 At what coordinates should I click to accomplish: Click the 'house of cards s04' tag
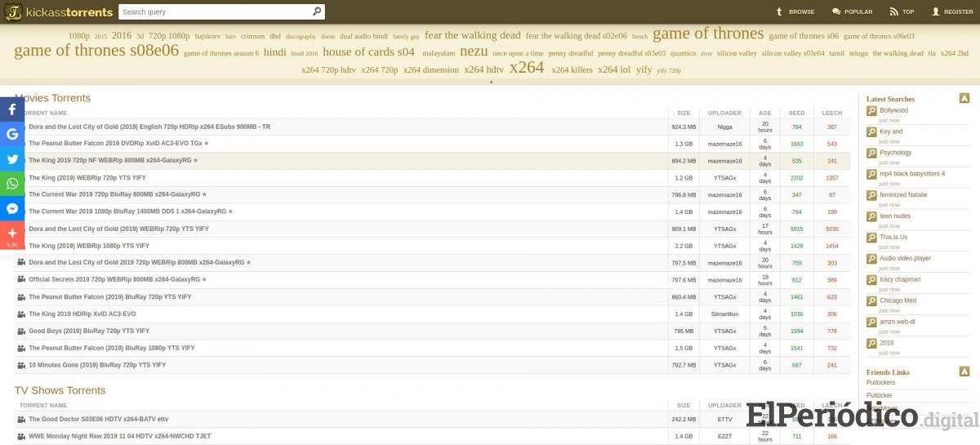(x=368, y=52)
